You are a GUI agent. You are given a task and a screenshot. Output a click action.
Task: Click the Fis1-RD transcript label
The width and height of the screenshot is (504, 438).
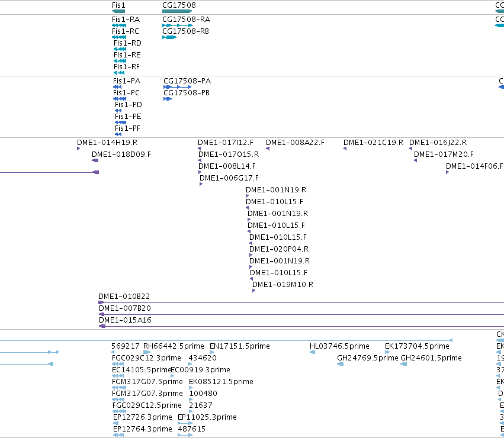point(127,43)
